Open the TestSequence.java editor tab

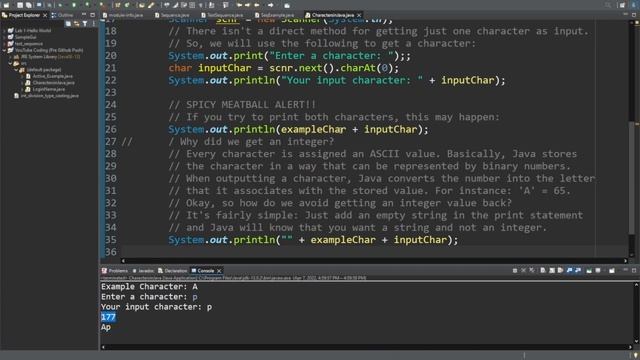[222, 15]
